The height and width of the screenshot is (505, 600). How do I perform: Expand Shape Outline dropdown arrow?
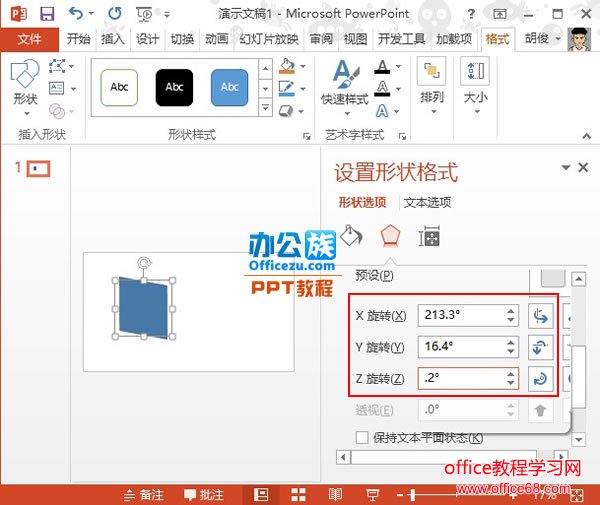[303, 89]
